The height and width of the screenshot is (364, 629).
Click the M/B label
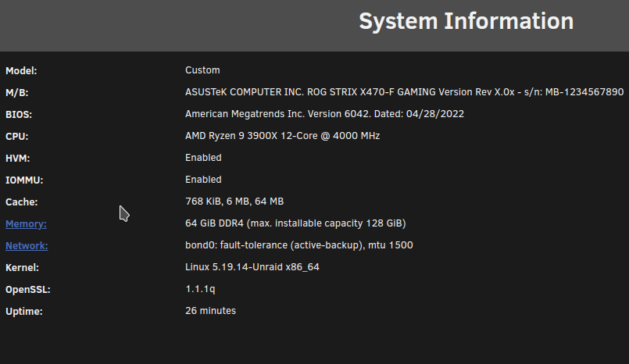(x=17, y=93)
